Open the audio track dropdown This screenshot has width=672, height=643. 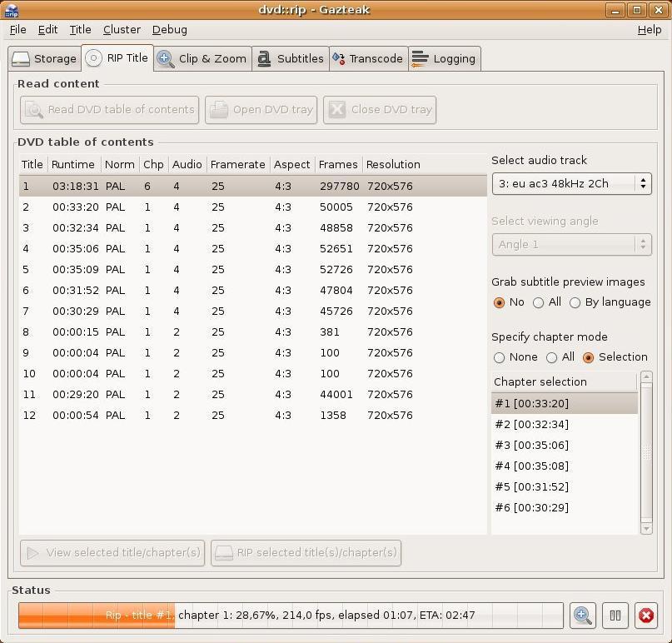(572, 184)
